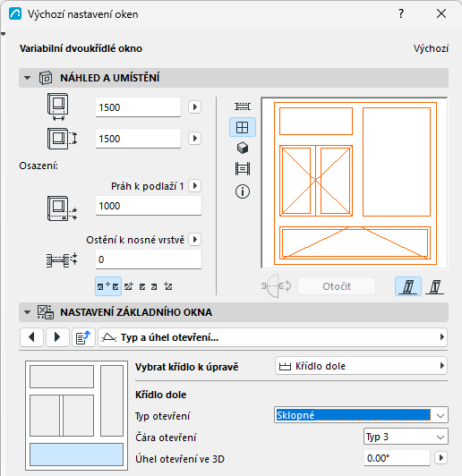Open the library part info icon
462x476 pixels.
point(243,191)
